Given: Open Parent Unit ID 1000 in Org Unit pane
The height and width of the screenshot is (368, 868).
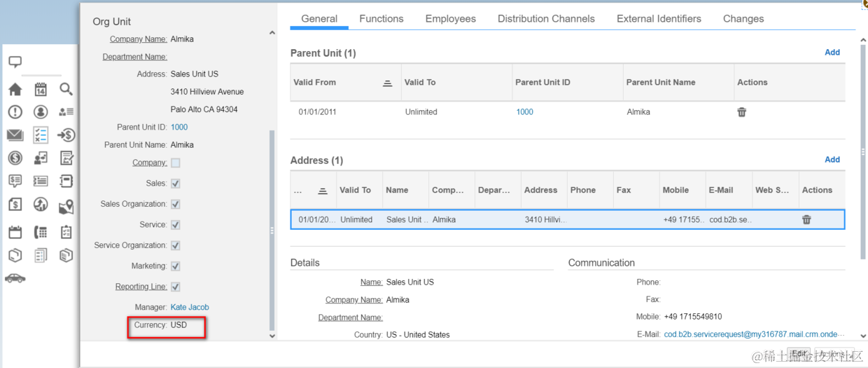Looking at the screenshot, I should click(179, 128).
